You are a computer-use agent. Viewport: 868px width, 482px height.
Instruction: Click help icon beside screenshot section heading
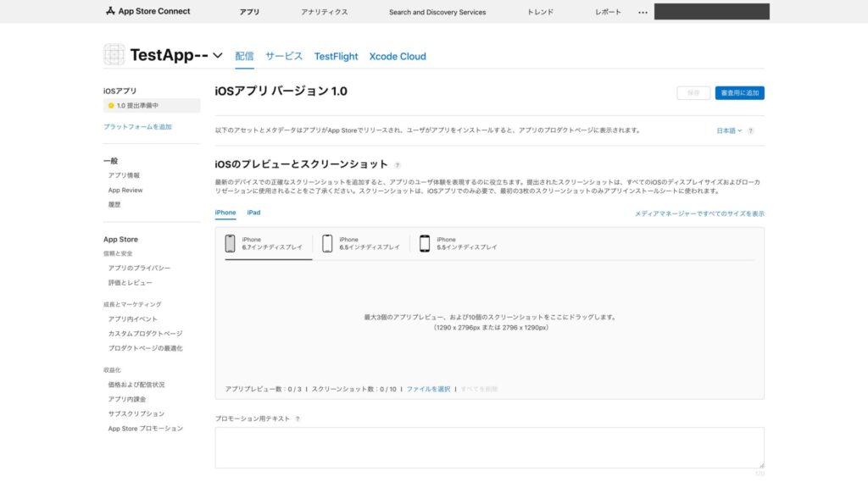click(397, 165)
